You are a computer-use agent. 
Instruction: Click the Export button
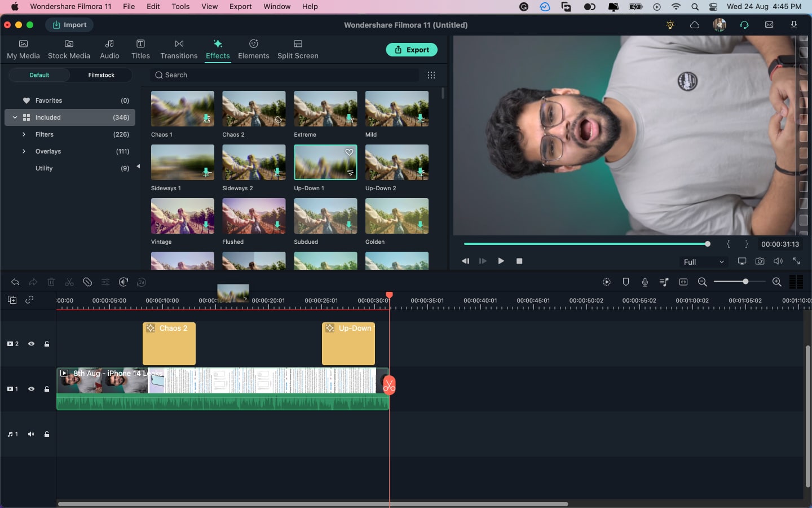pos(412,50)
